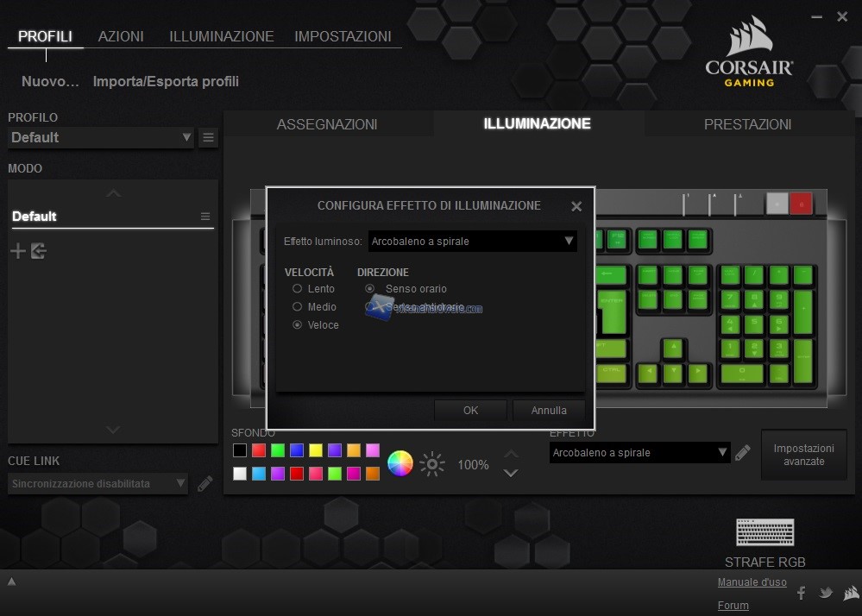The height and width of the screenshot is (616, 862).
Task: Switch to the AZIONI menu tab
Action: click(121, 36)
